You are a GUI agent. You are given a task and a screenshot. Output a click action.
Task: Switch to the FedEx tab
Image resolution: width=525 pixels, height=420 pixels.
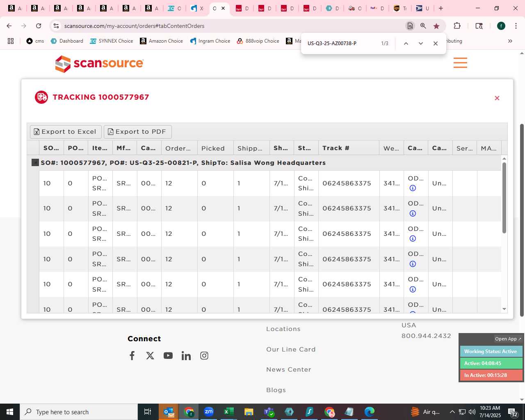(377, 8)
